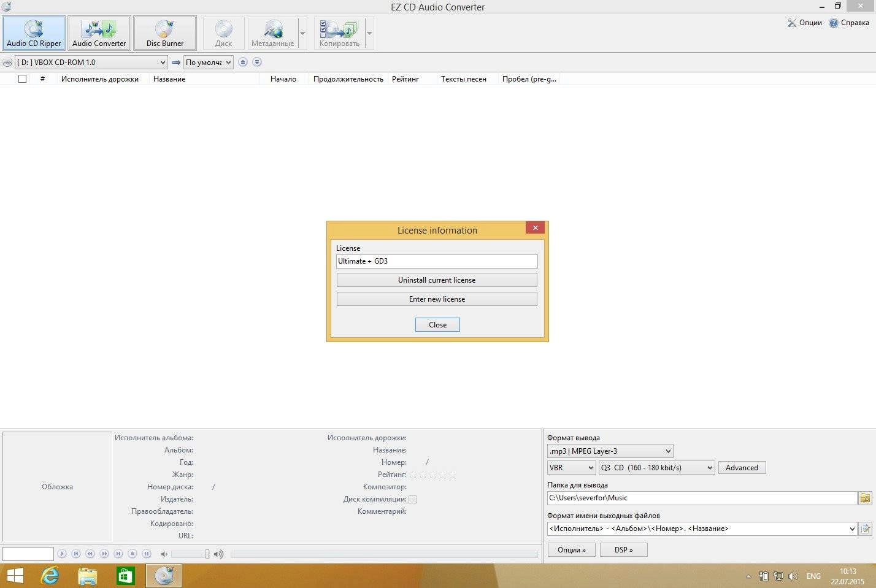Screen dimensions: 876x588
Task: Open the VBR mode dropdown
Action: click(571, 467)
